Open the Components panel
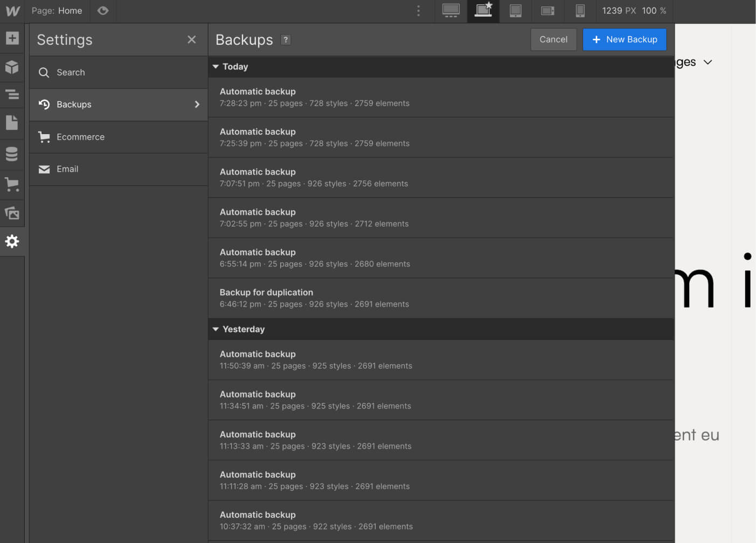Screen dimensions: 756x543 (x=12, y=67)
